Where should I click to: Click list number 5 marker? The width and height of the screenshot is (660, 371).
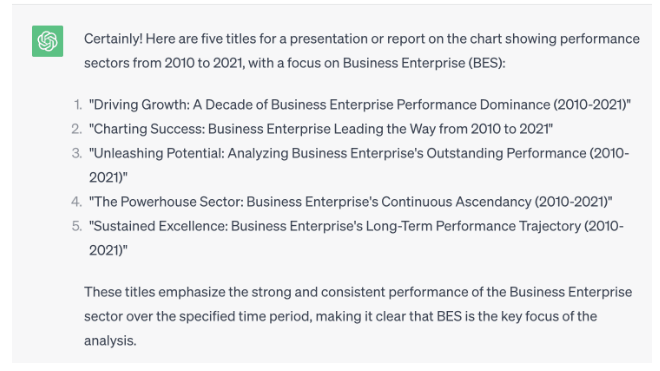[77, 226]
